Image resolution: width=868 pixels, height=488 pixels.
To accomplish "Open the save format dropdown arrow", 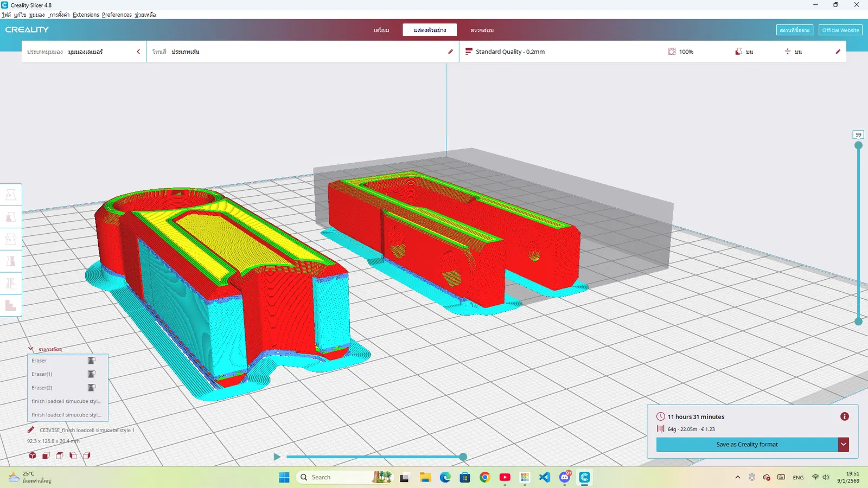I will coord(844,444).
